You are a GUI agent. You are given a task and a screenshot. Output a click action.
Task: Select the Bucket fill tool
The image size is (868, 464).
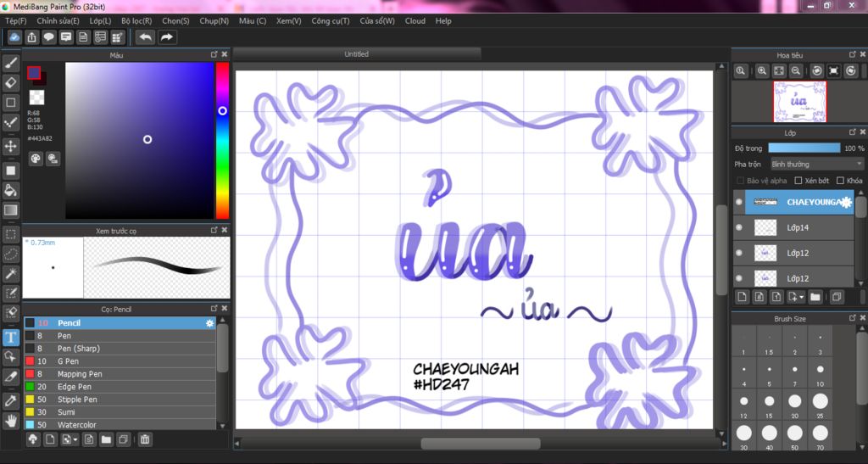[10, 191]
